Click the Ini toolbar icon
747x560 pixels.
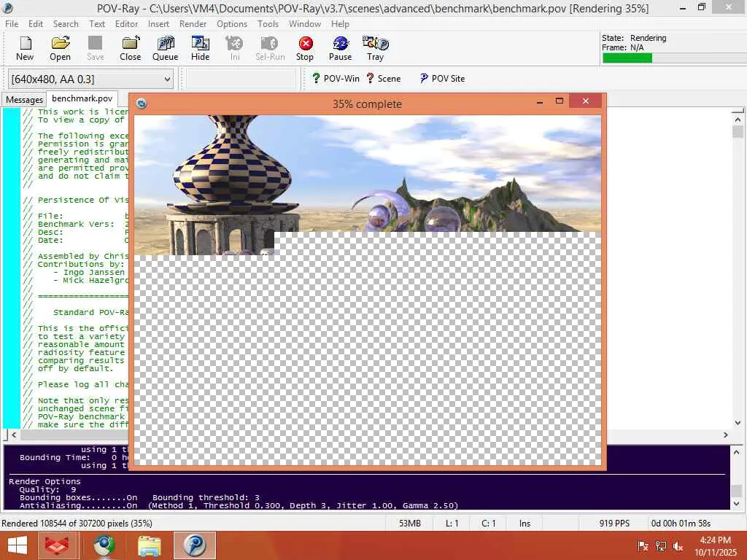(235, 49)
